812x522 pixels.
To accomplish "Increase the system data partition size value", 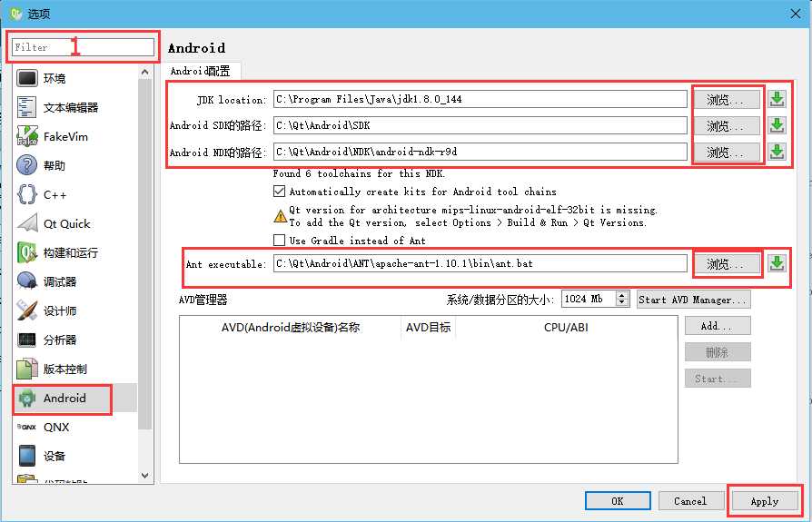I will pos(622,295).
